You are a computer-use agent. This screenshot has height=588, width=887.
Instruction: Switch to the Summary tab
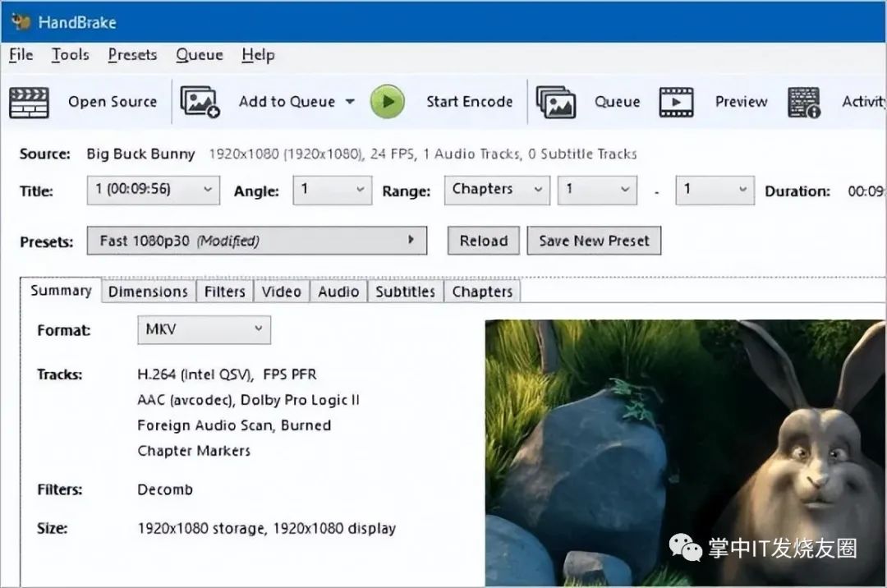pos(61,291)
